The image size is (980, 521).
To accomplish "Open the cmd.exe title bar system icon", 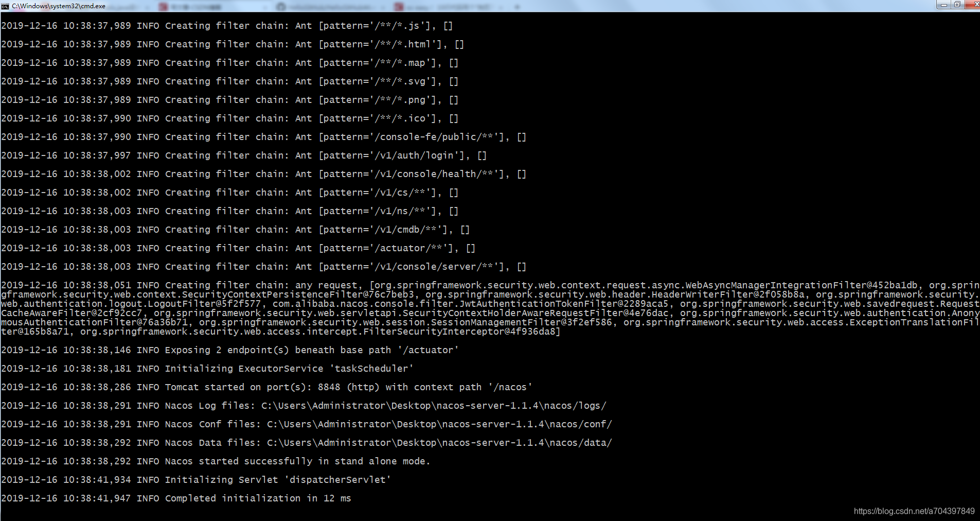I will coord(5,6).
